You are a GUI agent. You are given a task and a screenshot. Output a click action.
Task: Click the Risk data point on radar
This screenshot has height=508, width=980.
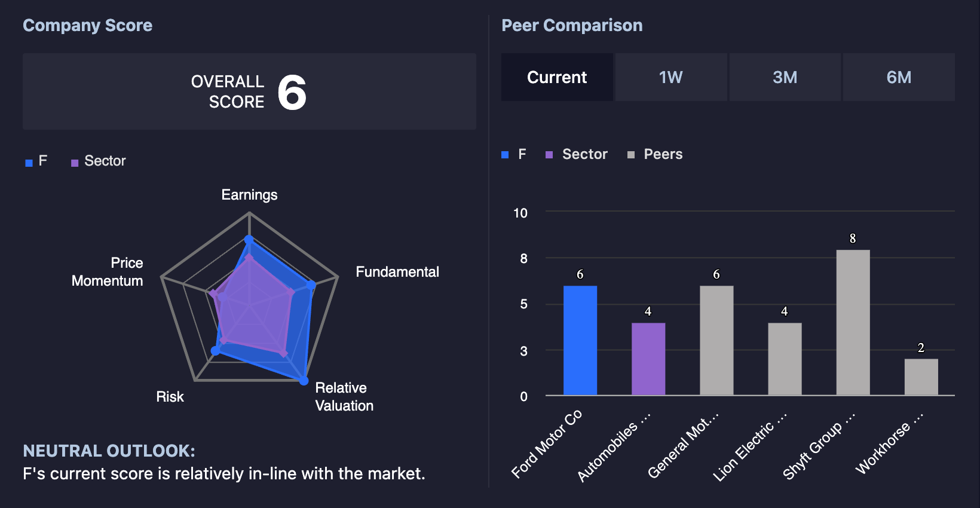pos(216,351)
